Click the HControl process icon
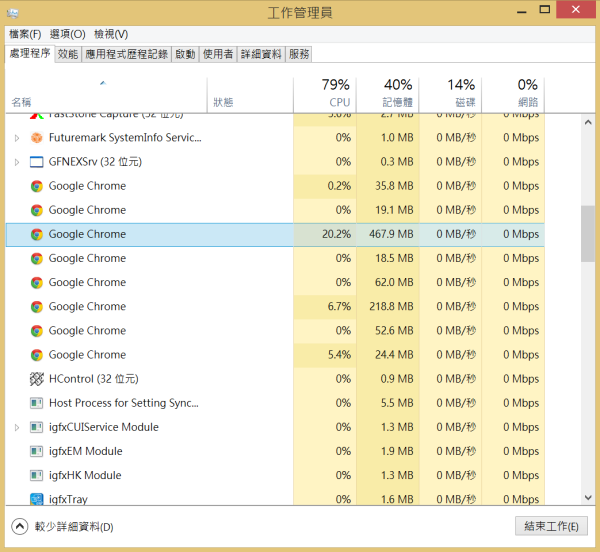 click(x=36, y=379)
